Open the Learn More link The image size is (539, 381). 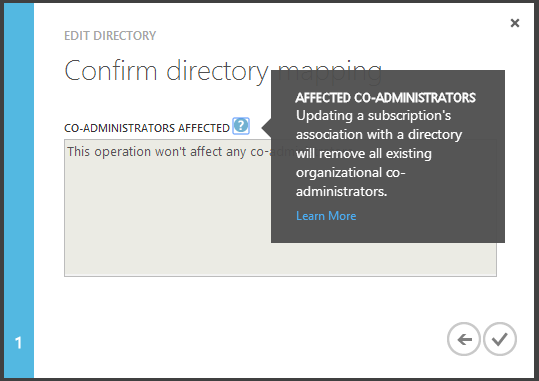326,216
